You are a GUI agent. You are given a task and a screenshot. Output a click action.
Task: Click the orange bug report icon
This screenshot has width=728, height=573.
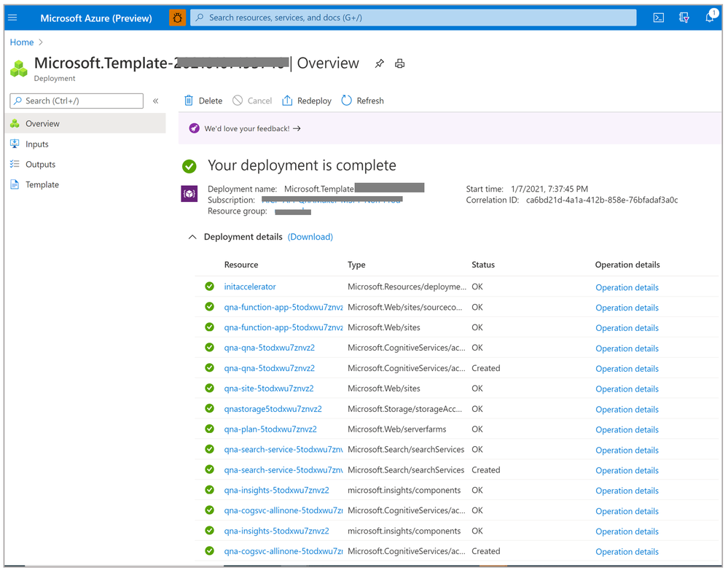point(177,17)
